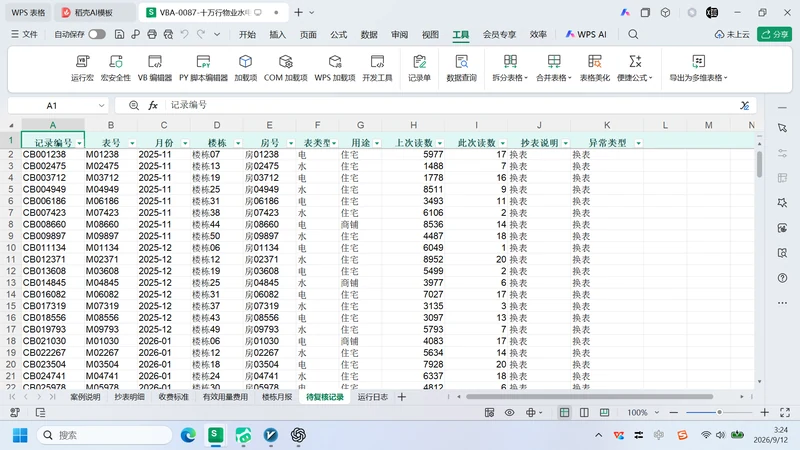
Task: Open PY 脚本编辑器
Action: [203, 68]
